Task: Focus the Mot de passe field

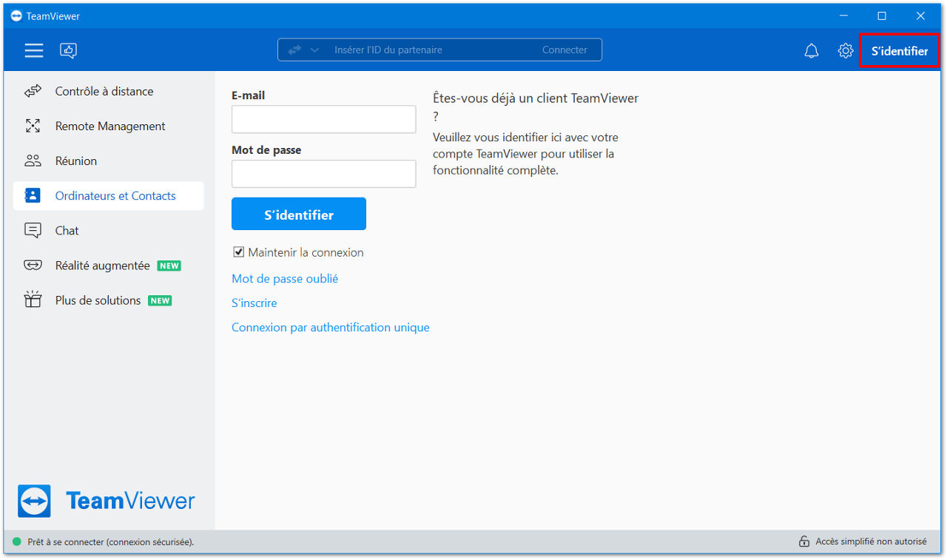Action: tap(324, 174)
